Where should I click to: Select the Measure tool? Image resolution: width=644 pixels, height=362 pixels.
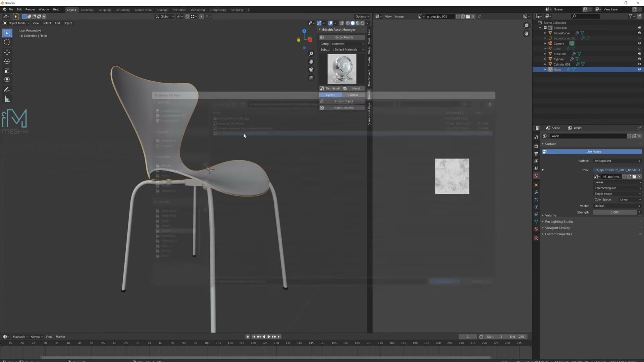[x=7, y=99]
